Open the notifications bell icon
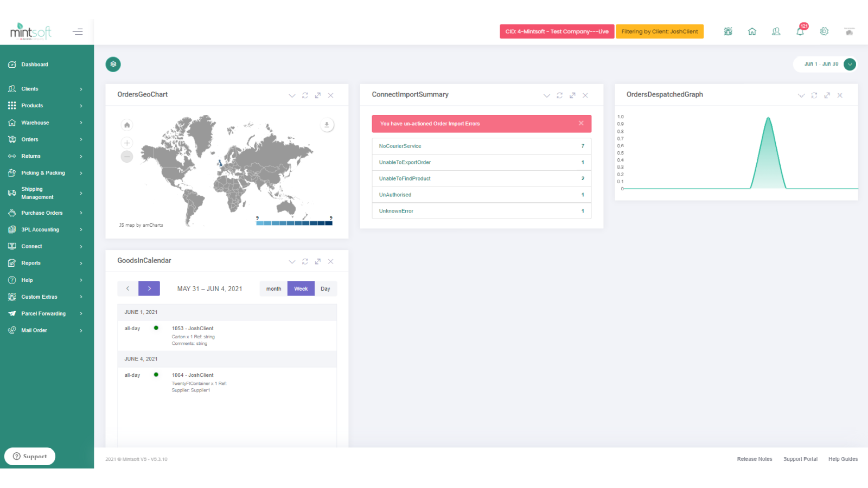868x488 pixels. click(800, 32)
